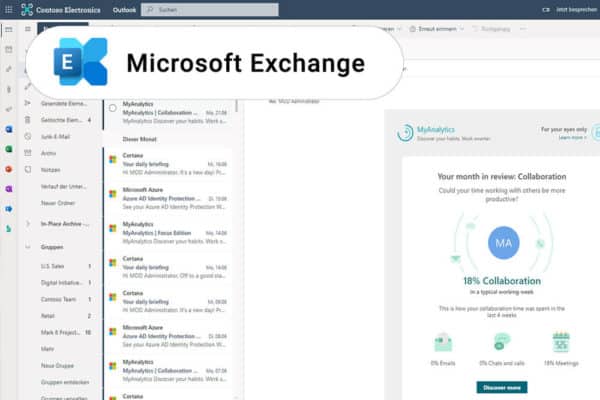Click the Discover more button

(x=502, y=387)
